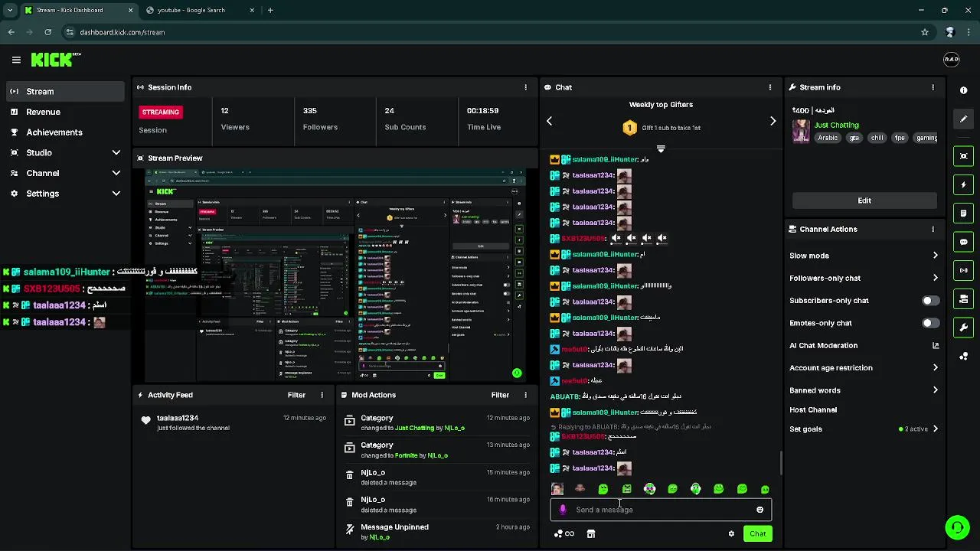This screenshot has width=980, height=551.
Task: Open Chat panel three-dot menu
Action: 770,87
